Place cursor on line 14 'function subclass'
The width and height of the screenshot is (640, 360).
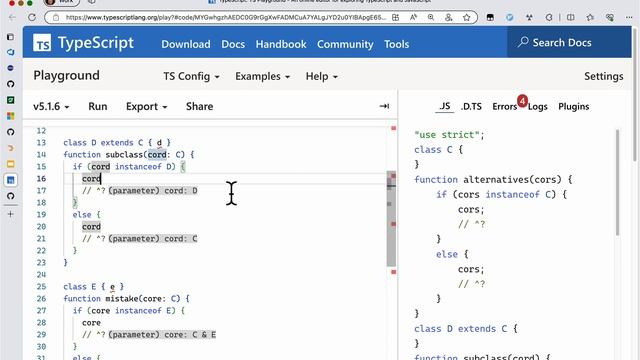[x=129, y=155]
